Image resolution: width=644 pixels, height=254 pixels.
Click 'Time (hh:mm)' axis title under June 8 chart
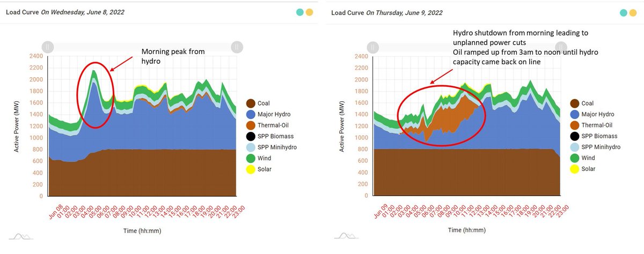click(x=142, y=231)
